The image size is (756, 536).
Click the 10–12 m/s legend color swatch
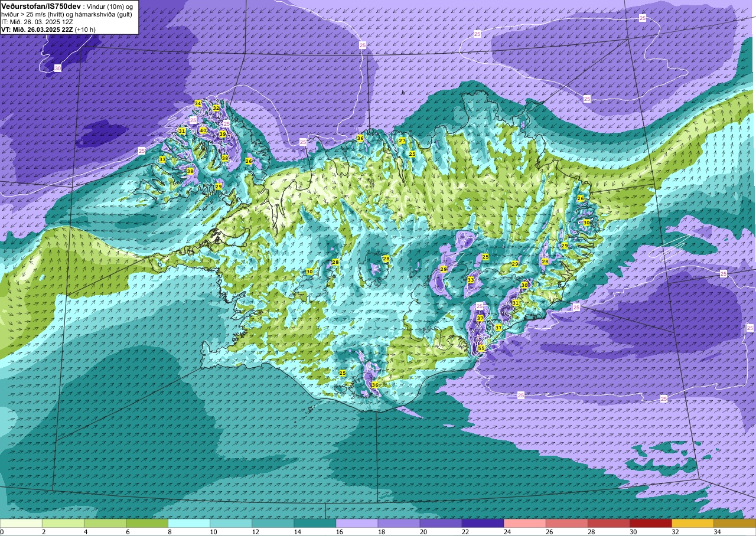click(231, 523)
